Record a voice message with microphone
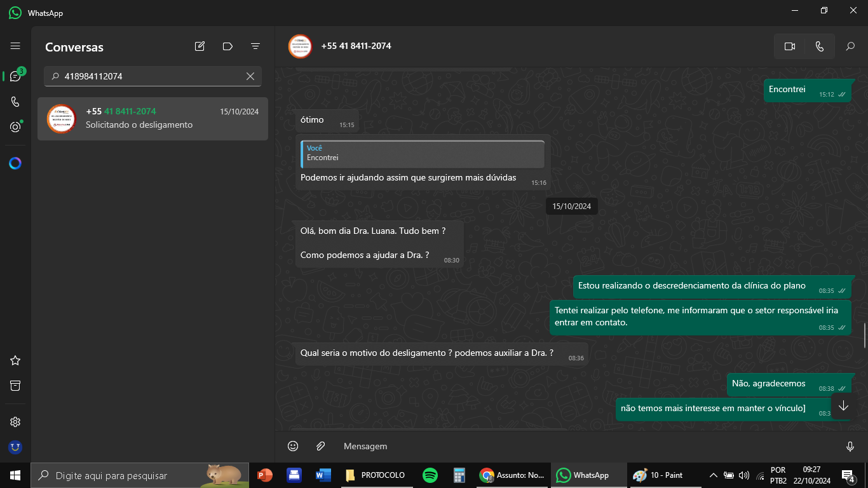Viewport: 868px width, 488px height. pos(850,446)
